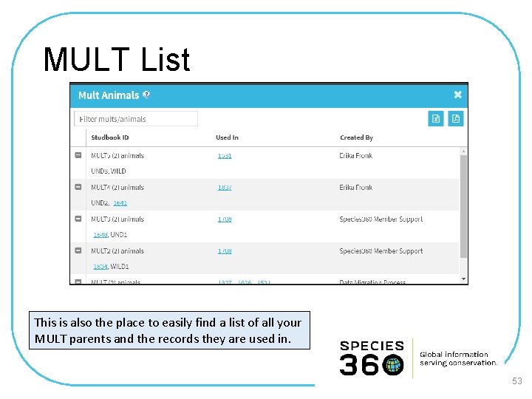Click the 'MULT List' slide title

click(117, 59)
